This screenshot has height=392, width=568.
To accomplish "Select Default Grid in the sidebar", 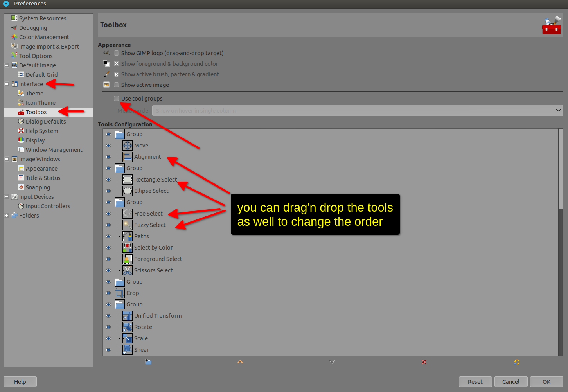I will tap(41, 75).
